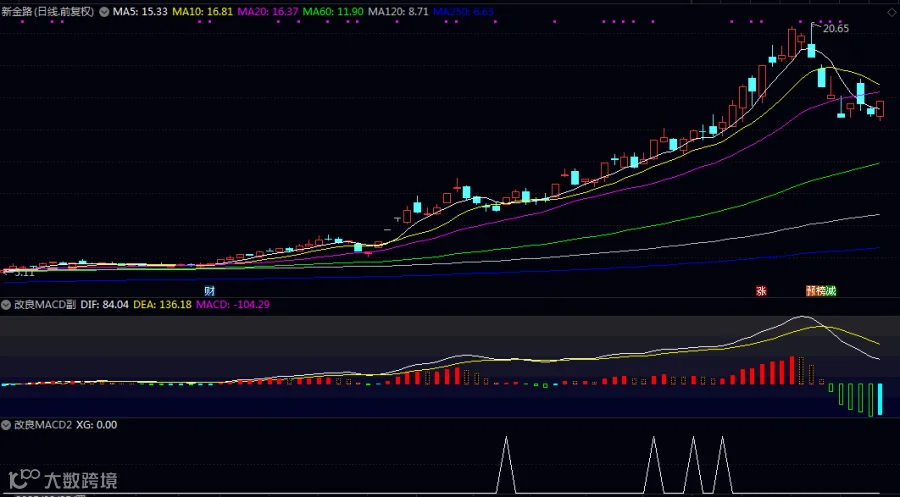Click the 新金路(日线,前复权) title text
The width and height of the screenshot is (900, 497).
pos(48,11)
